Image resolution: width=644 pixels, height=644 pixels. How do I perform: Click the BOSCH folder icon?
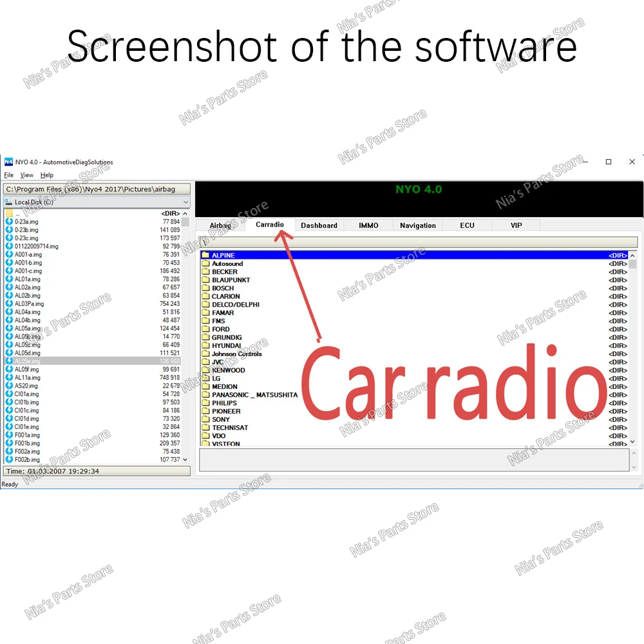[x=206, y=288]
